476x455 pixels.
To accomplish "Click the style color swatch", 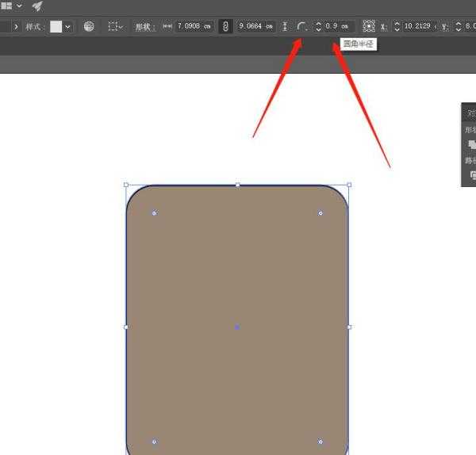I will tap(56, 26).
